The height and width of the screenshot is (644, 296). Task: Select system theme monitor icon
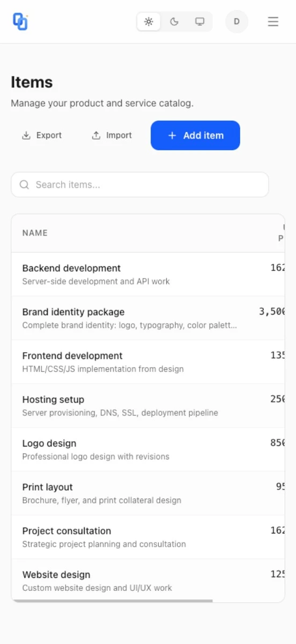(x=199, y=22)
